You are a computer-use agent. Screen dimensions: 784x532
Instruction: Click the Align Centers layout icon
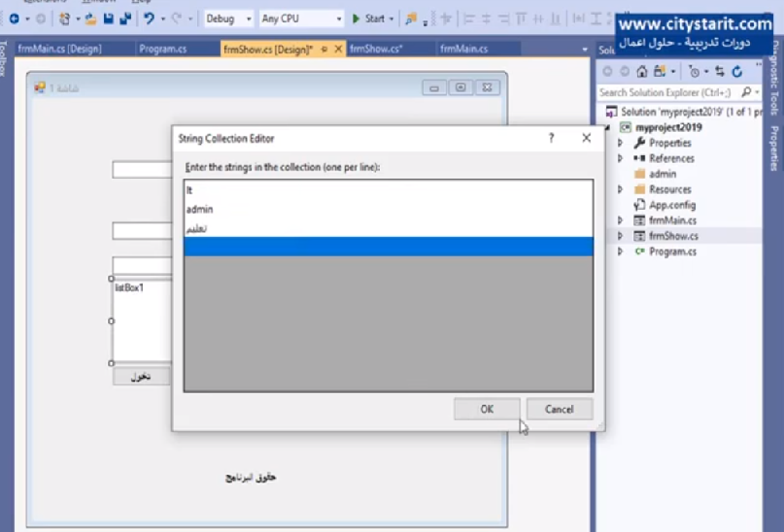click(486, 19)
